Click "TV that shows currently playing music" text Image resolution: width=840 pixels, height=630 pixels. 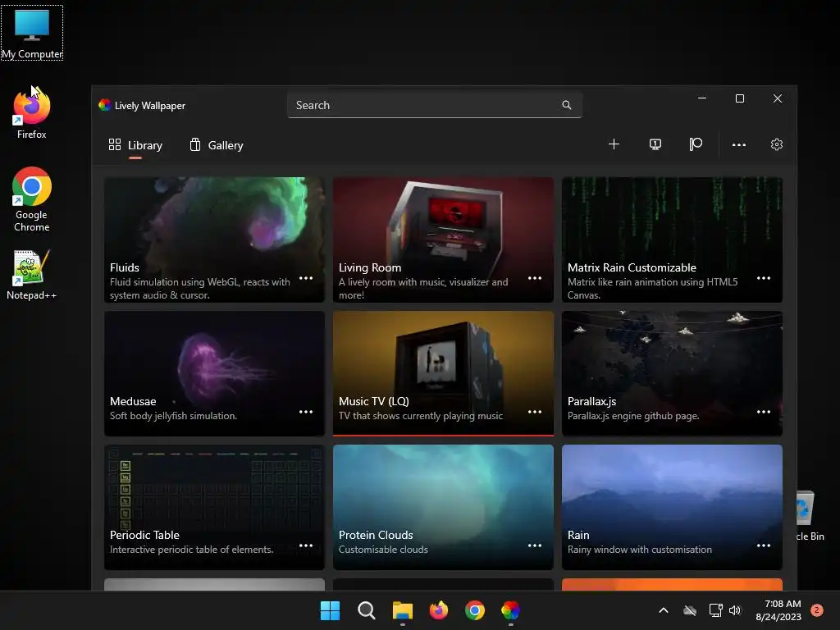(x=421, y=416)
